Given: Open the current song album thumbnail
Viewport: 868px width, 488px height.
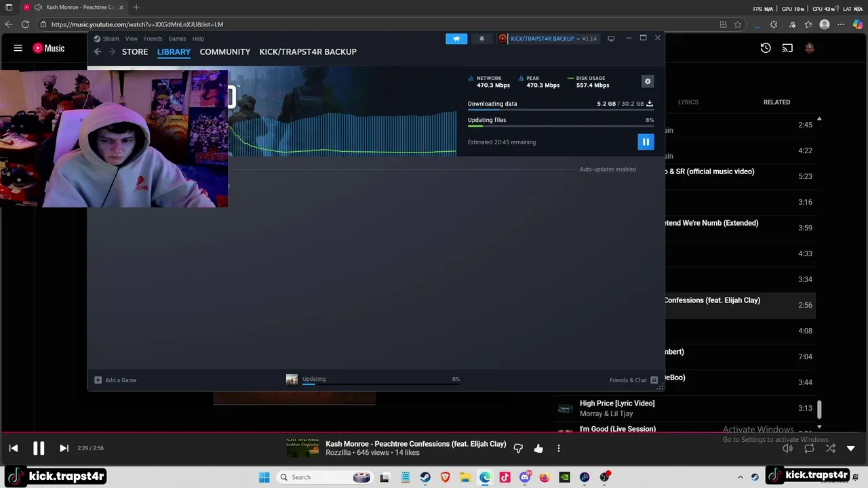Looking at the screenshot, I should [302, 448].
